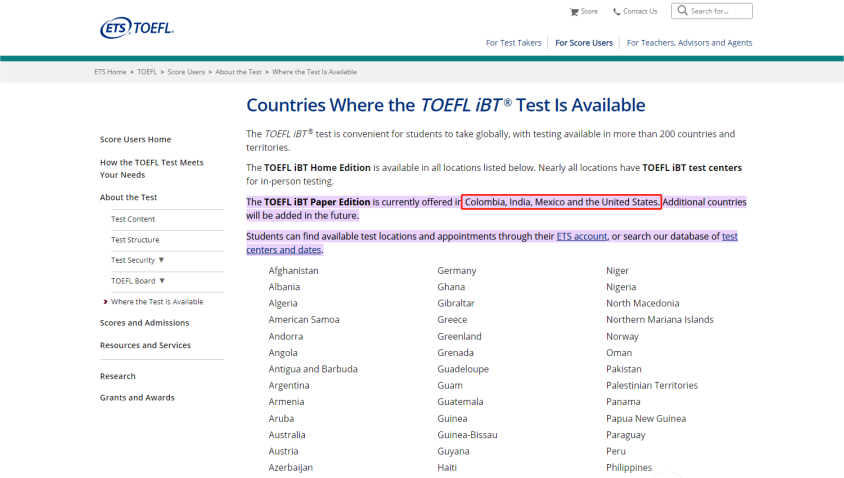Go to Resources and Services

coord(145,345)
